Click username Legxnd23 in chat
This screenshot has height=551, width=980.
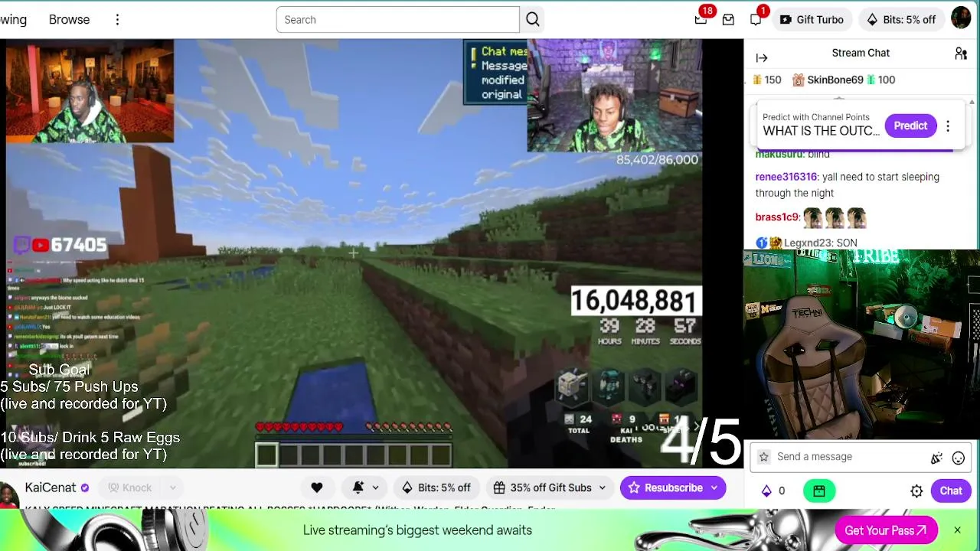click(808, 243)
